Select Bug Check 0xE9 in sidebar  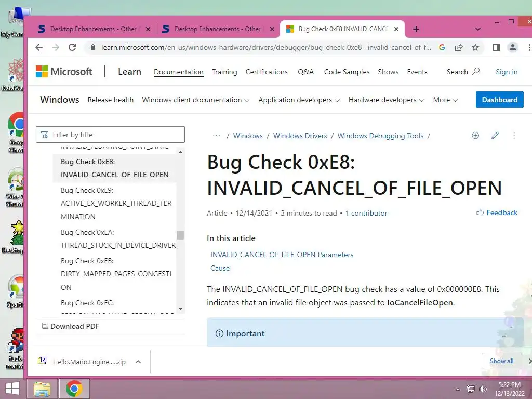tap(116, 204)
